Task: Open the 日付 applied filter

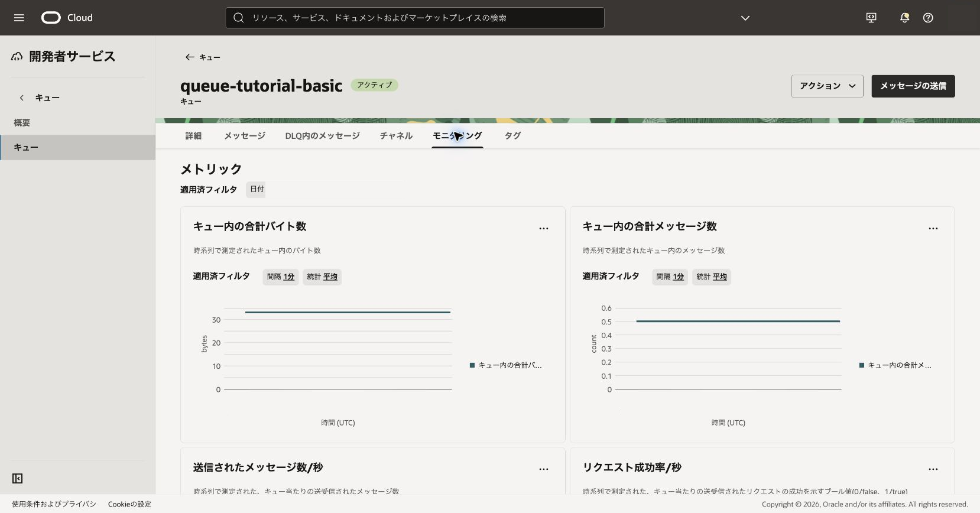Action: (x=256, y=189)
